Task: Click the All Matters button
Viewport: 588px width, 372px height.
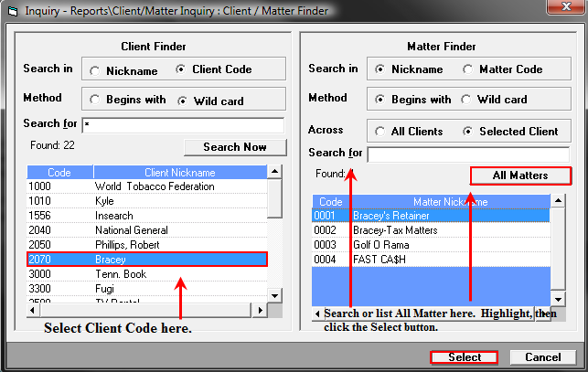Action: [520, 175]
